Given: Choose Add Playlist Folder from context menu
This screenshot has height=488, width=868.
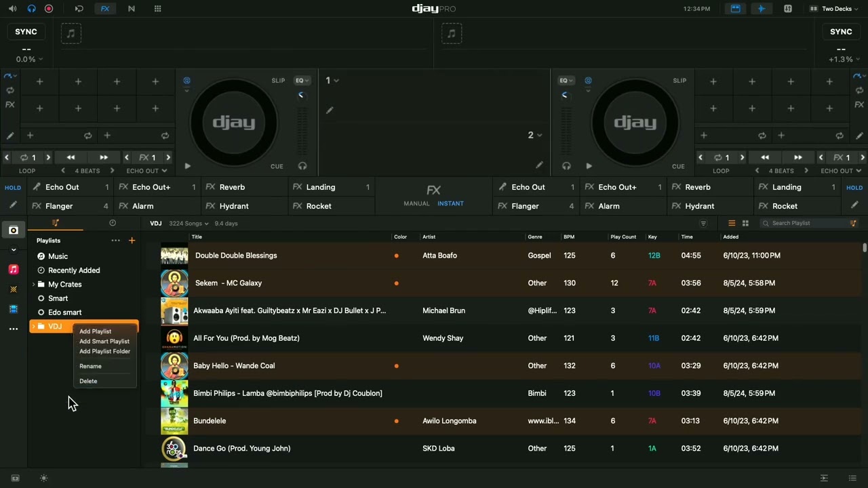Looking at the screenshot, I should click(x=104, y=351).
